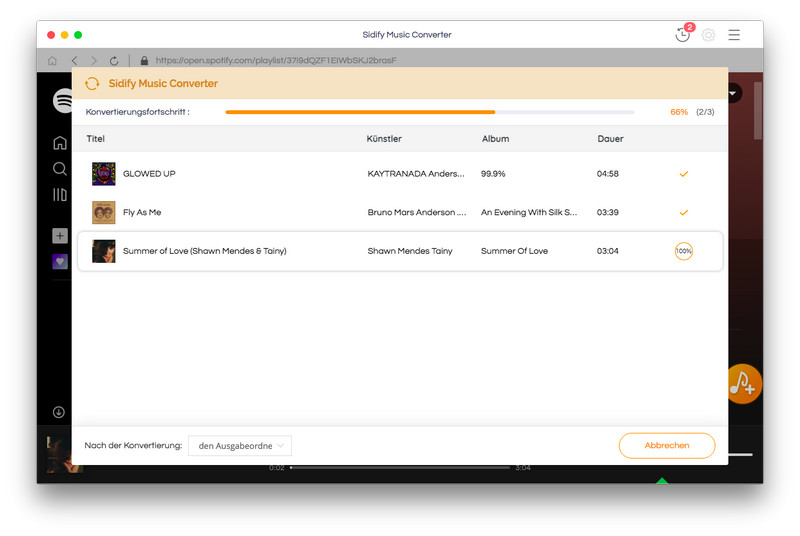Click the (2/3) conversion counter

point(705,112)
